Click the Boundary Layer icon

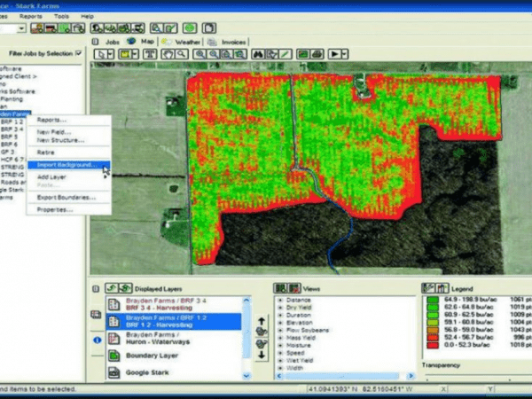point(114,356)
